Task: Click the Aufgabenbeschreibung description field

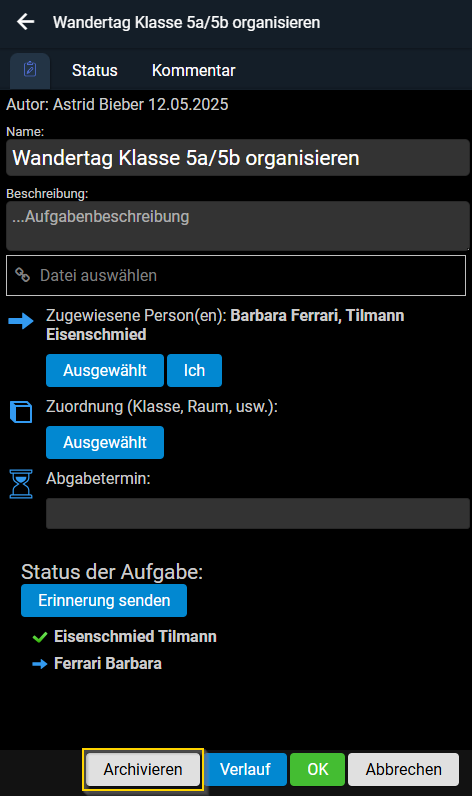Action: [x=238, y=226]
